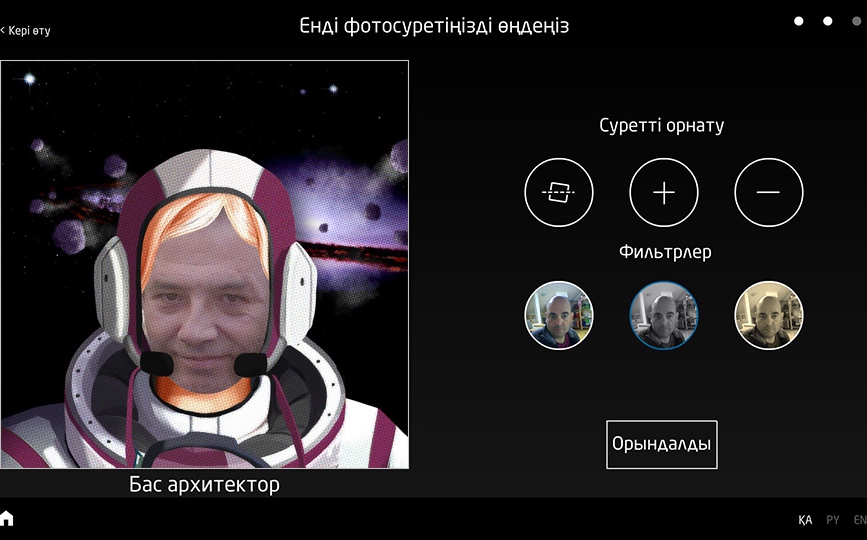Zoom out with the minus button

[769, 192]
